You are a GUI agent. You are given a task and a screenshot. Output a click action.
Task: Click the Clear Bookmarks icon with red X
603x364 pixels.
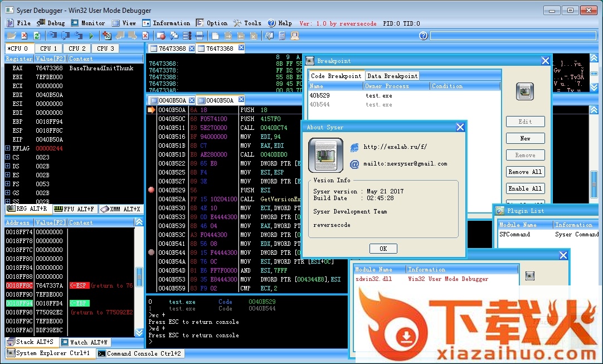point(145,36)
